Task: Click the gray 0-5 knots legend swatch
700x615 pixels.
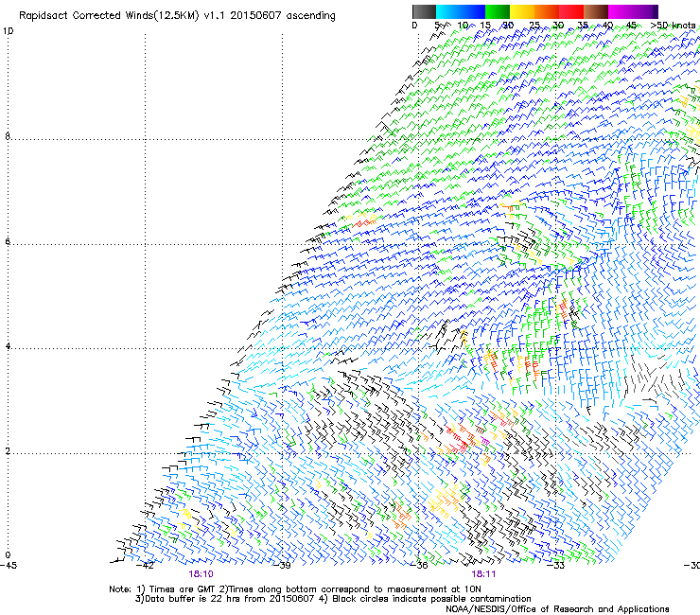Action: [x=424, y=11]
